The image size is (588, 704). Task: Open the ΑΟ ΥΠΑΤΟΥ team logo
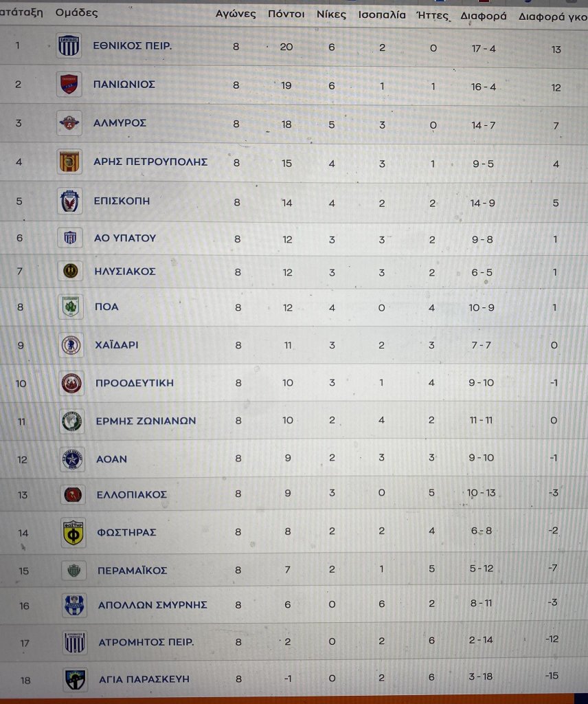coord(71,238)
